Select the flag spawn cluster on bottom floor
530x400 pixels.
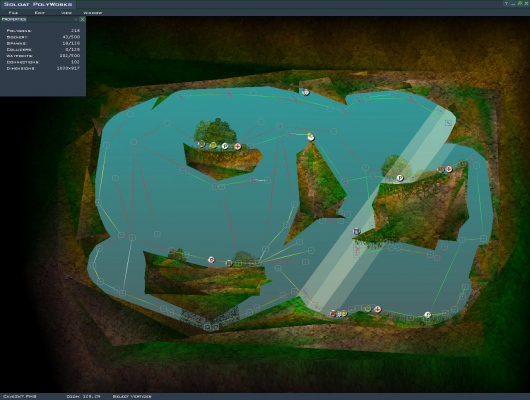point(339,313)
